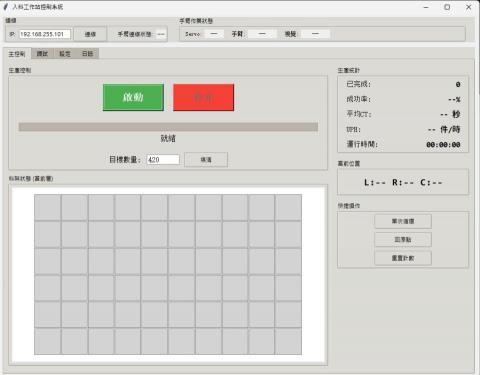480x375 pixels.
Task: Click the 已完成 count value 0
Action: click(x=458, y=84)
